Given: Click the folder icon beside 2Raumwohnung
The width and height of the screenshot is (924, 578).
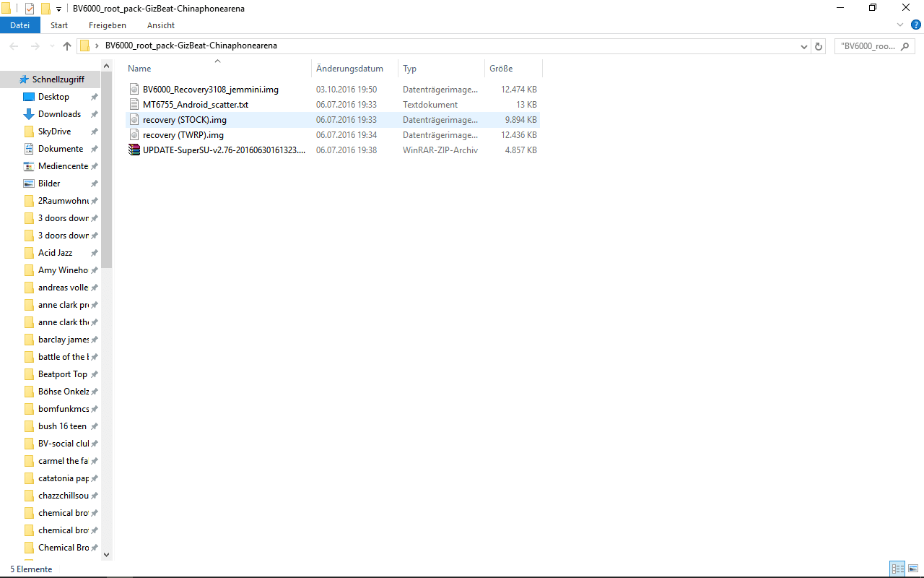Looking at the screenshot, I should click(x=29, y=201).
